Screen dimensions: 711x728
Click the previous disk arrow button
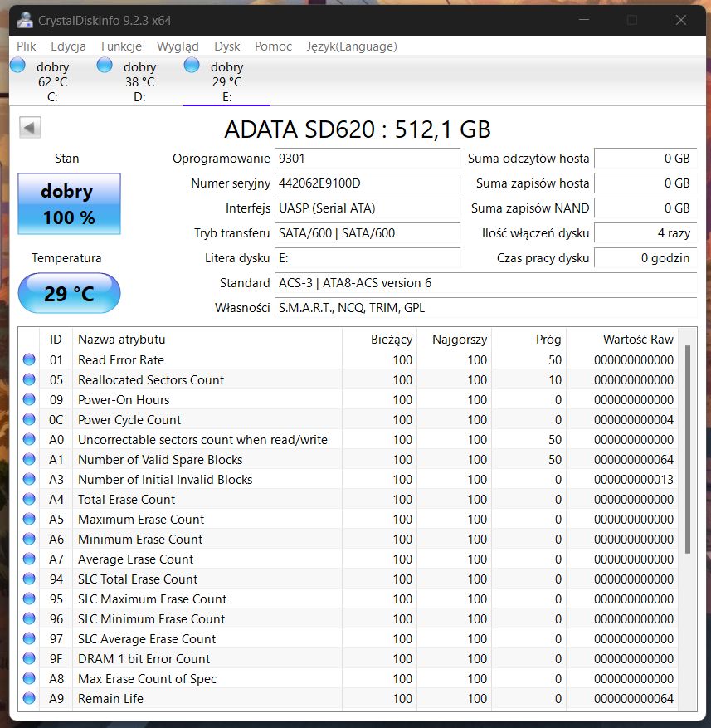(30, 127)
